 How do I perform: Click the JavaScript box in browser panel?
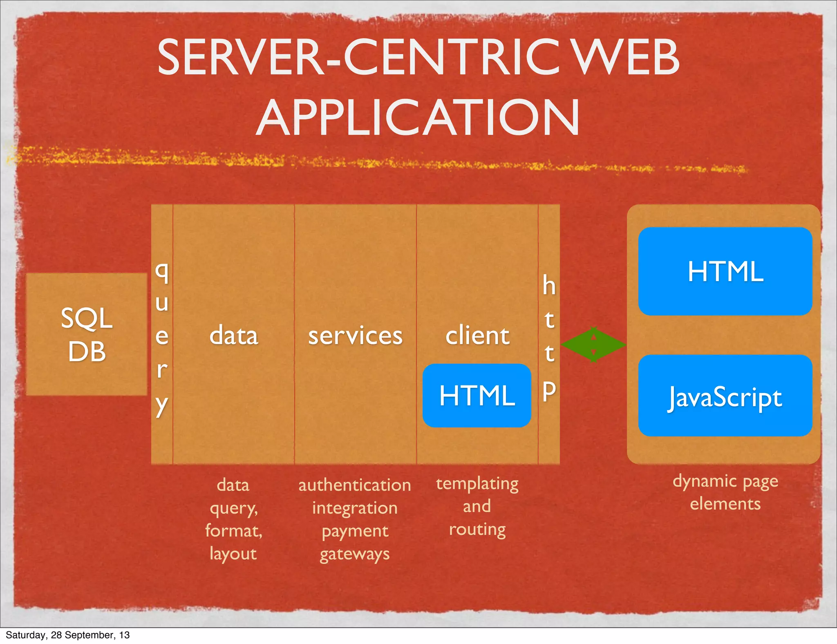[x=725, y=396]
